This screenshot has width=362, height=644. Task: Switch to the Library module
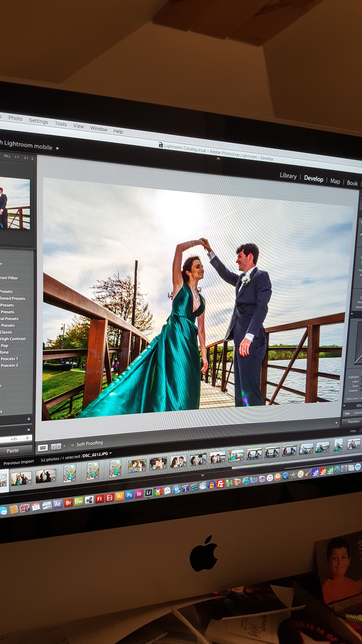click(288, 176)
